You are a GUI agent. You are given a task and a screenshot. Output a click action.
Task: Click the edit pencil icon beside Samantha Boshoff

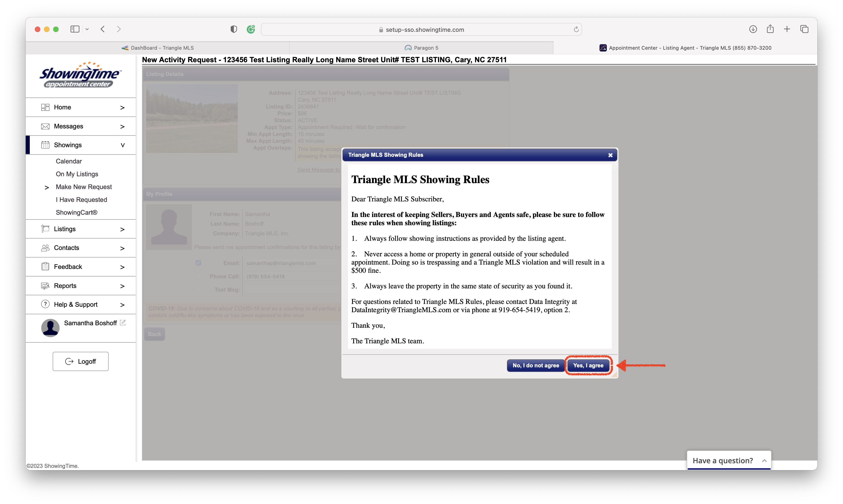tap(123, 323)
